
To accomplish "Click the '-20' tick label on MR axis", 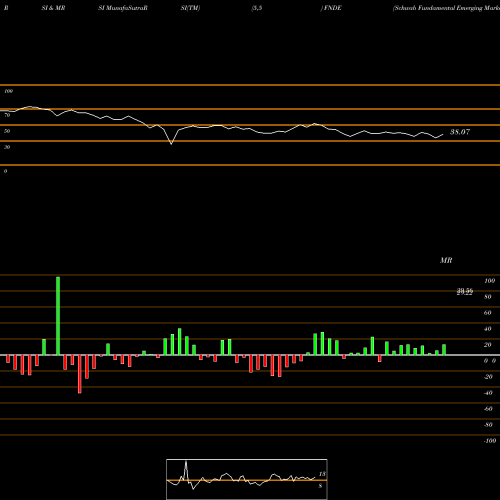I will tap(488, 377).
